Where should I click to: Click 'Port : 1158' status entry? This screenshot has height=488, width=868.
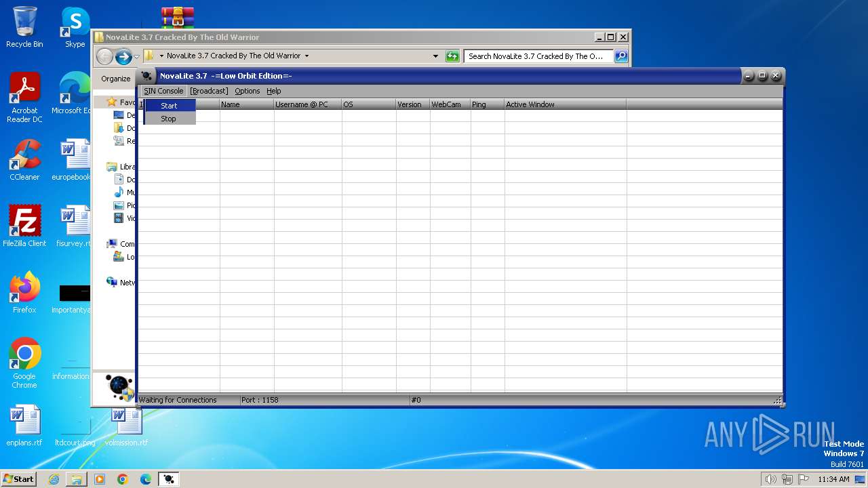coord(260,400)
